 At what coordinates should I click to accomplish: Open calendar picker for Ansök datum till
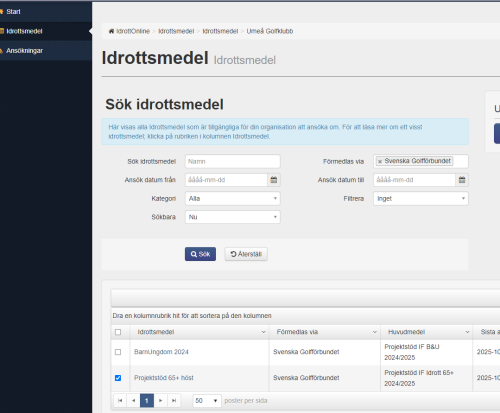coord(462,180)
